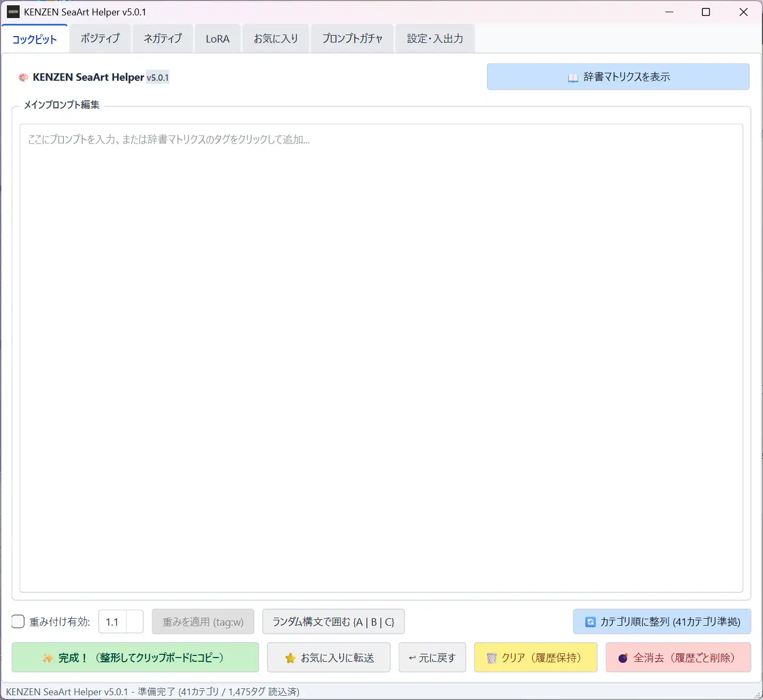Click the sparkle icon on 完成 button

[x=48, y=658]
